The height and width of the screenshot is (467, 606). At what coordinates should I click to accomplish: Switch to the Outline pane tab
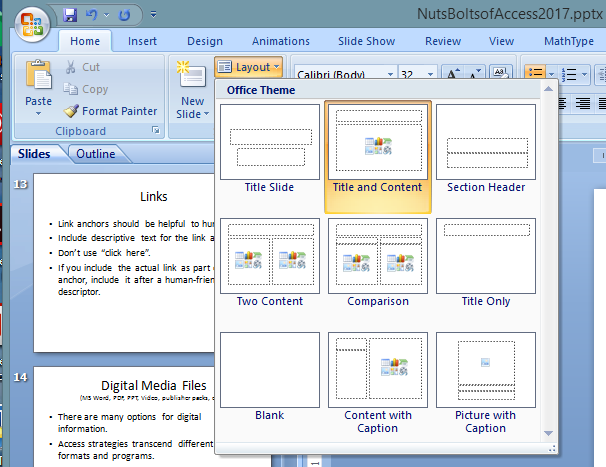(96, 154)
